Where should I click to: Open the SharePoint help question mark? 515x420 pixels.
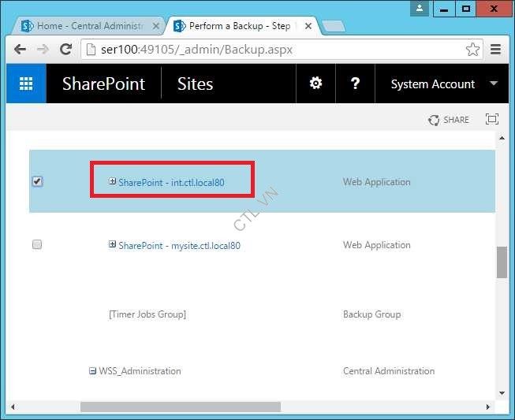coord(355,84)
